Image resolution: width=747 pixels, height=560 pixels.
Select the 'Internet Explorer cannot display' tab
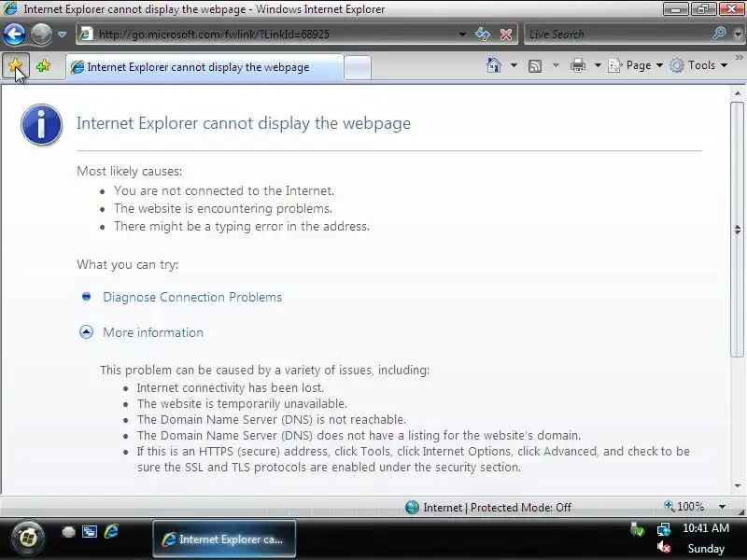[204, 67]
